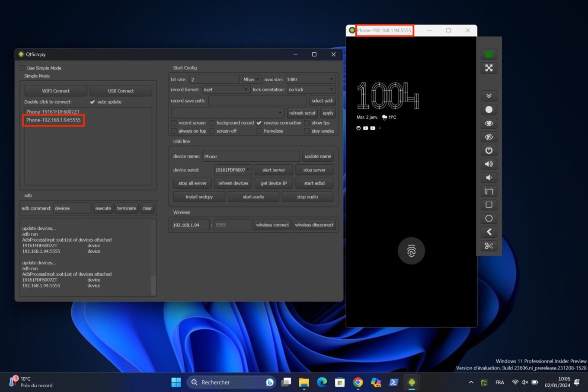Click the filled white circle touch icon
Screen dimensions: 588x392
[x=489, y=109]
